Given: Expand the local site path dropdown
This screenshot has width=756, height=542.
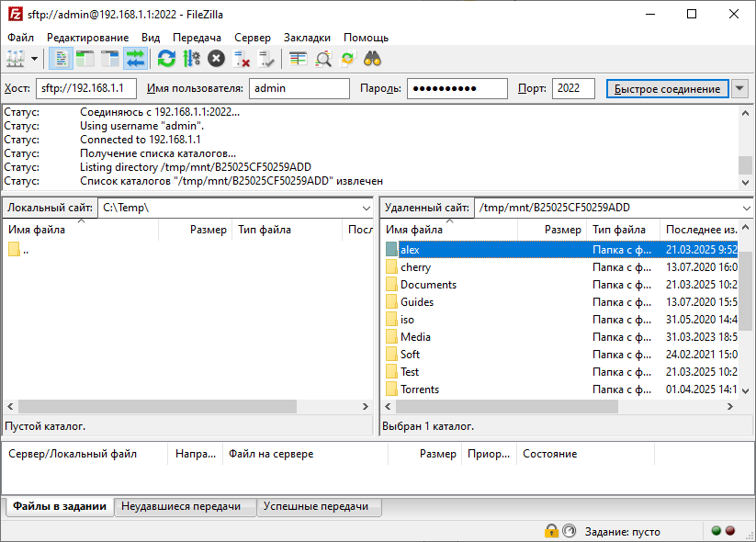Looking at the screenshot, I should (366, 208).
